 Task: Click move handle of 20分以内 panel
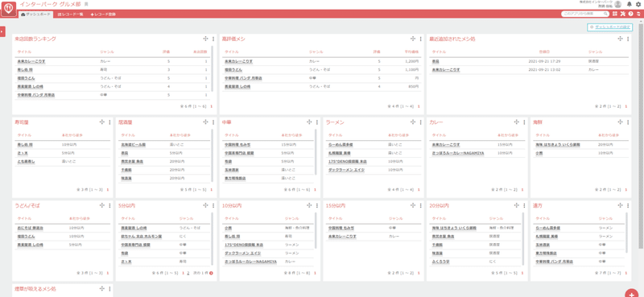tap(517, 205)
